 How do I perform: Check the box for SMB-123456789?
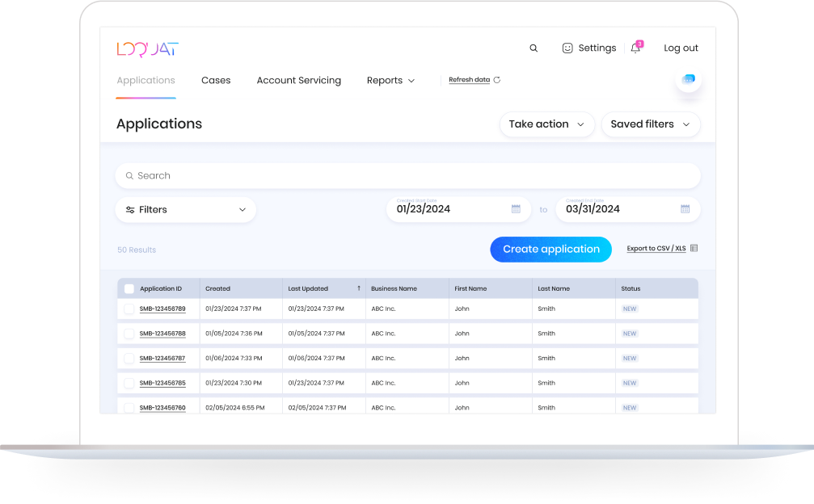click(x=129, y=309)
